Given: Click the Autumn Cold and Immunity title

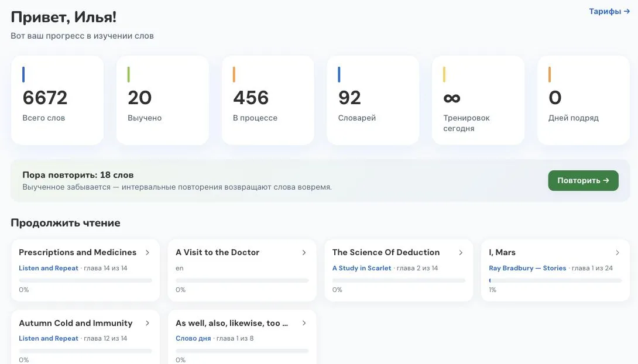Looking at the screenshot, I should 76,323.
